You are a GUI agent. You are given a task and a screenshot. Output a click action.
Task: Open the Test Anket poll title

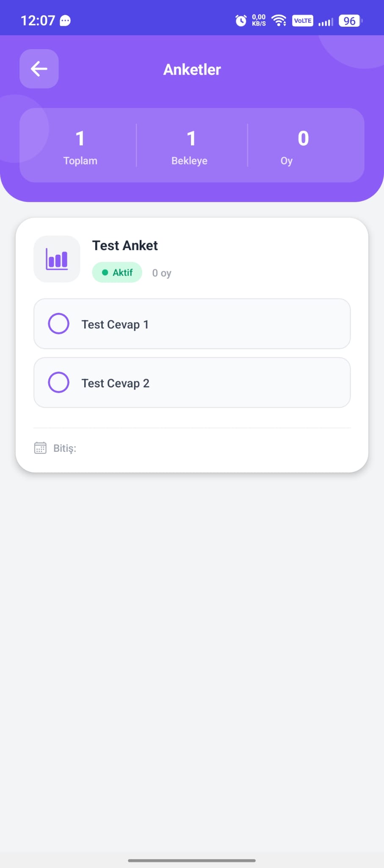coord(125,245)
